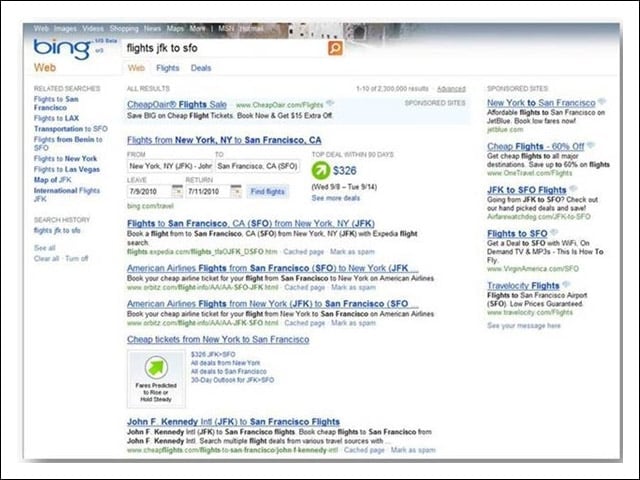Open Travelocity Flights sponsored ad
The image size is (640, 480).
pyautogui.click(x=523, y=285)
